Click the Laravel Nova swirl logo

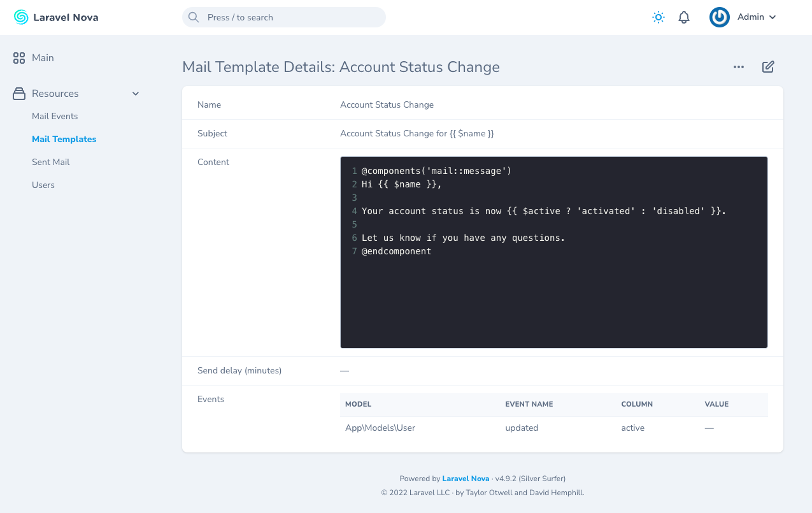tap(21, 17)
